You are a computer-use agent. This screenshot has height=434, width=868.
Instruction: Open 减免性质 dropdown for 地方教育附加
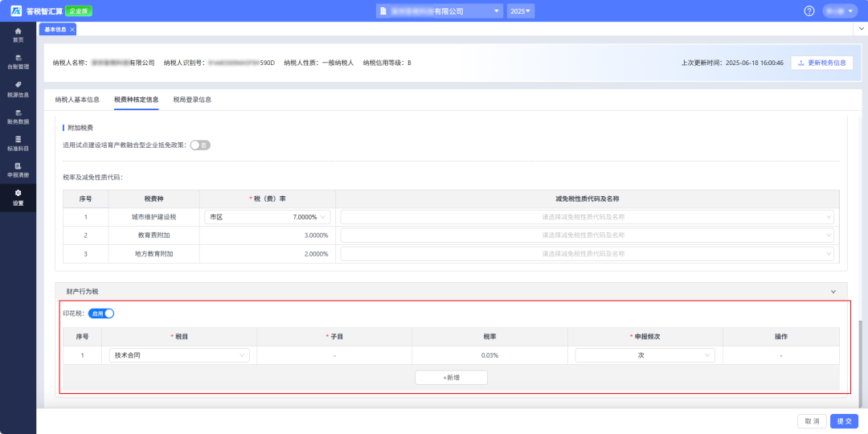point(588,253)
